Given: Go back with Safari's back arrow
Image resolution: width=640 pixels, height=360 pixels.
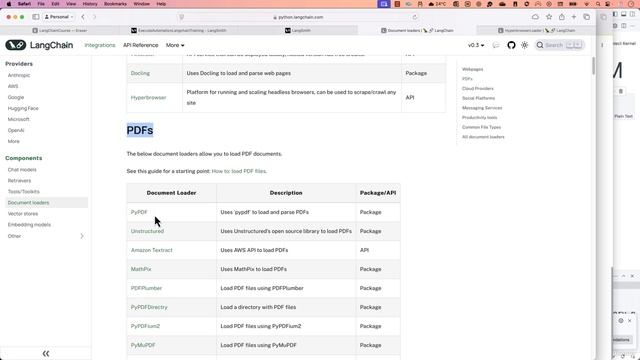Looking at the screenshot, I should [83, 17].
